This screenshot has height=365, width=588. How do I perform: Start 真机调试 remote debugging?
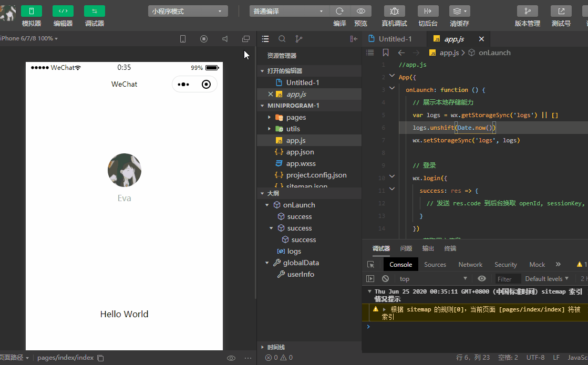395,11
